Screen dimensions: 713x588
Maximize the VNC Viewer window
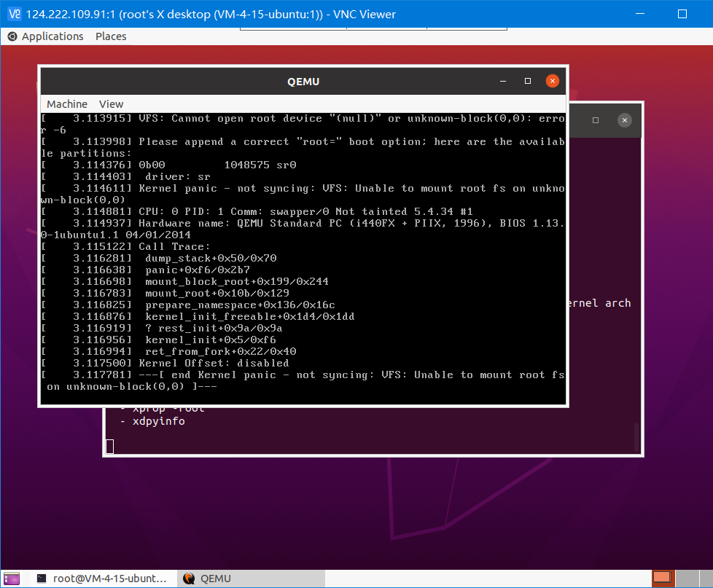682,14
